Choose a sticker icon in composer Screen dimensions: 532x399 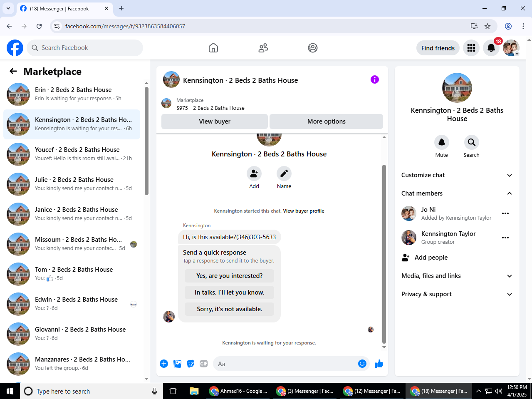click(191, 364)
